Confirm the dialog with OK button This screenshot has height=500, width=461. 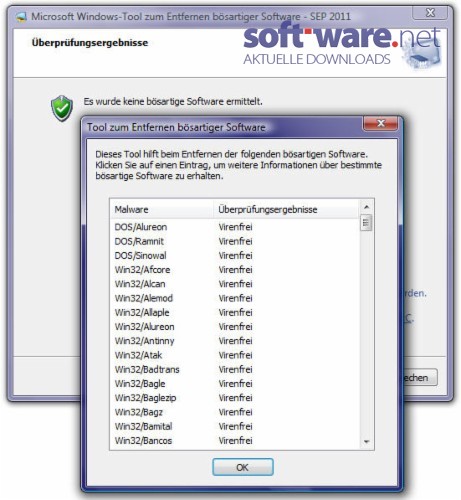pyautogui.click(x=243, y=467)
